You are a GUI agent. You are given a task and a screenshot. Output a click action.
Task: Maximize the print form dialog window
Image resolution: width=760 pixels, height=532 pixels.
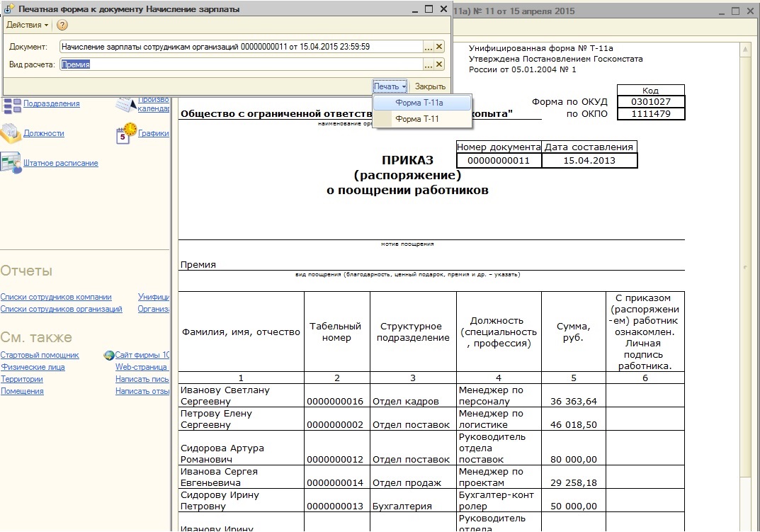click(429, 9)
